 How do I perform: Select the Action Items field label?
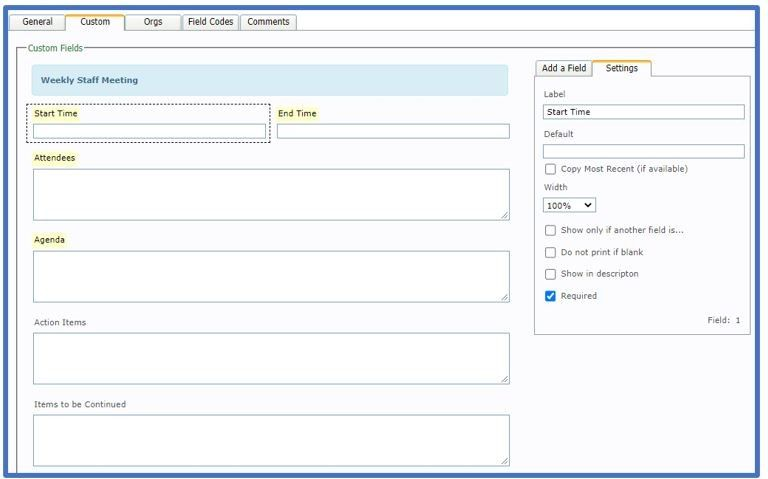(x=60, y=322)
